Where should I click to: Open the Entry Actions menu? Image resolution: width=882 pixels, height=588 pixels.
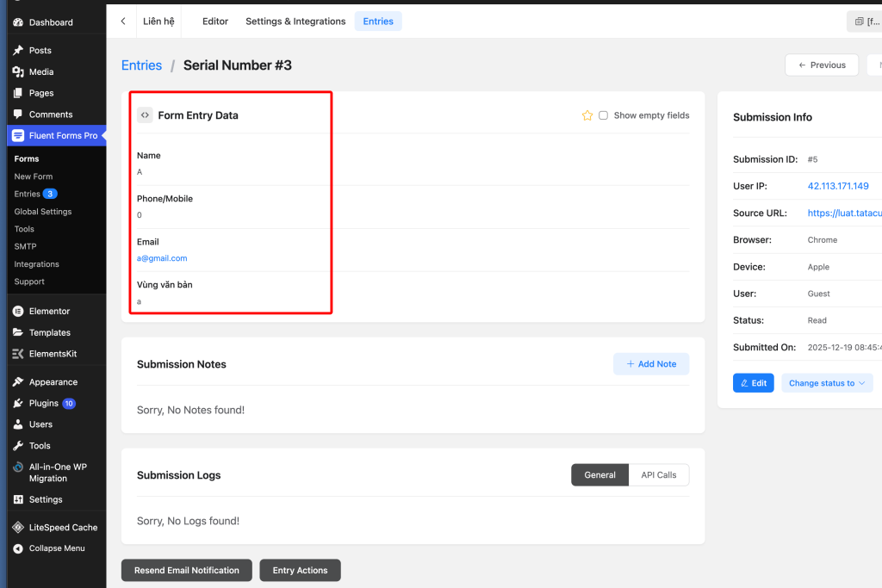300,570
